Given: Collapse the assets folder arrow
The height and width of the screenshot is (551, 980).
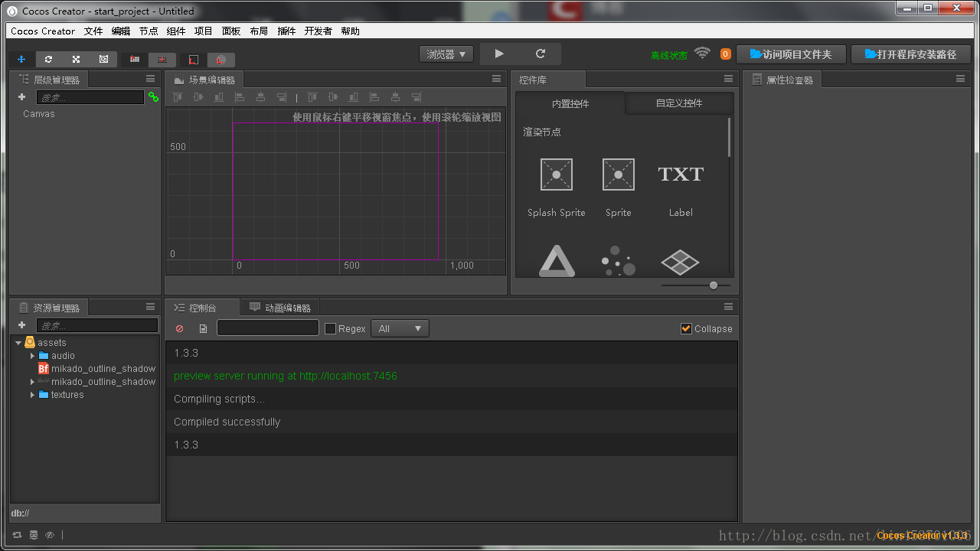Looking at the screenshot, I should tap(18, 343).
